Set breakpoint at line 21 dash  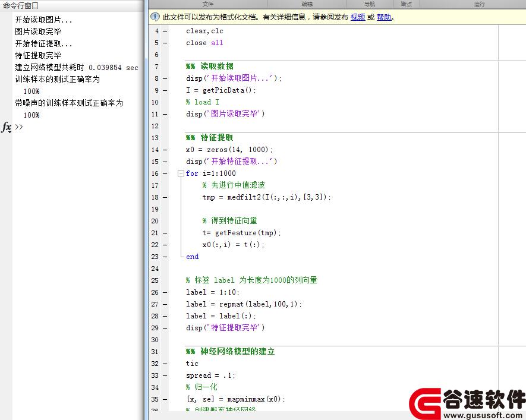tap(165, 233)
